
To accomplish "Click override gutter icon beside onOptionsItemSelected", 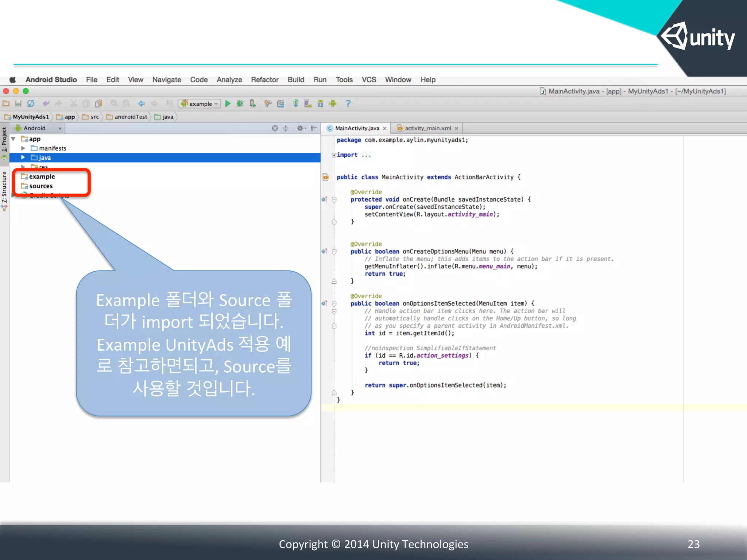I will pos(324,304).
